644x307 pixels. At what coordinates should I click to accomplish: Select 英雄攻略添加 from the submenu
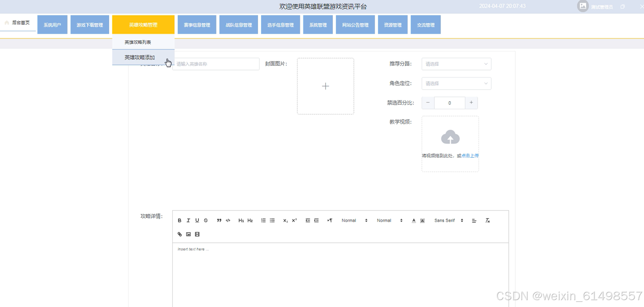tap(143, 57)
